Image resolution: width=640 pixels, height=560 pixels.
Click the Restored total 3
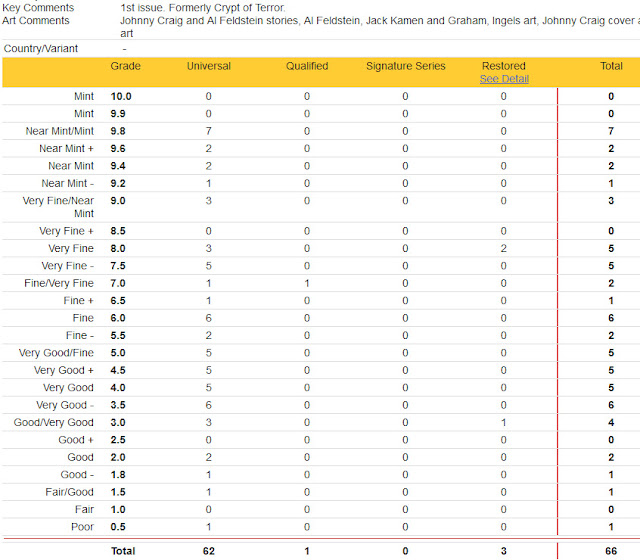point(504,551)
